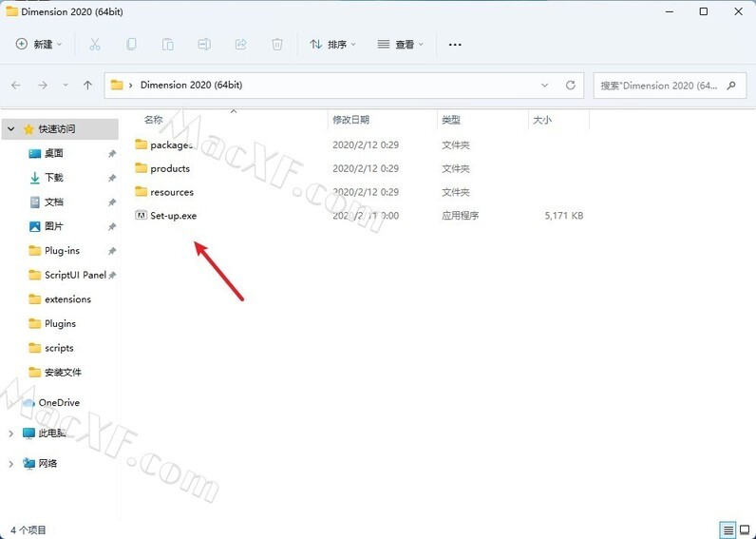Screen dimensions: 756x539
Task: Maximize the Dimension 2020 window
Action: pos(704,11)
